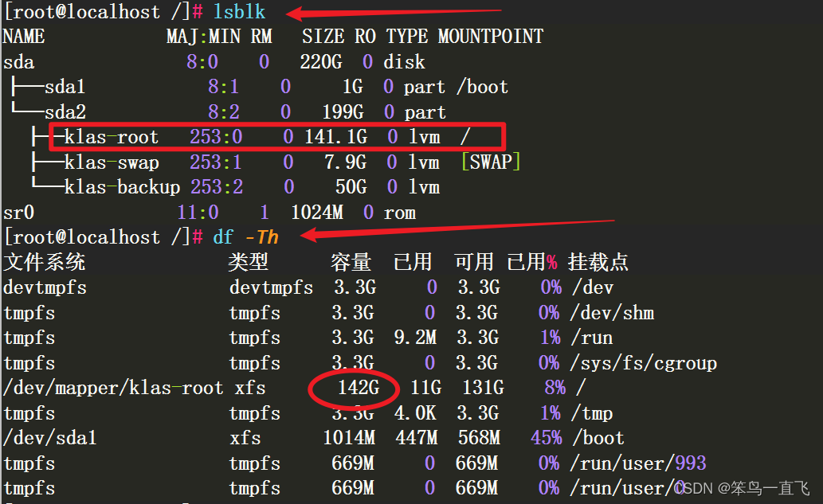Screen dimensions: 823x504
Task: Click the 220G size of sda
Action: coord(321,62)
